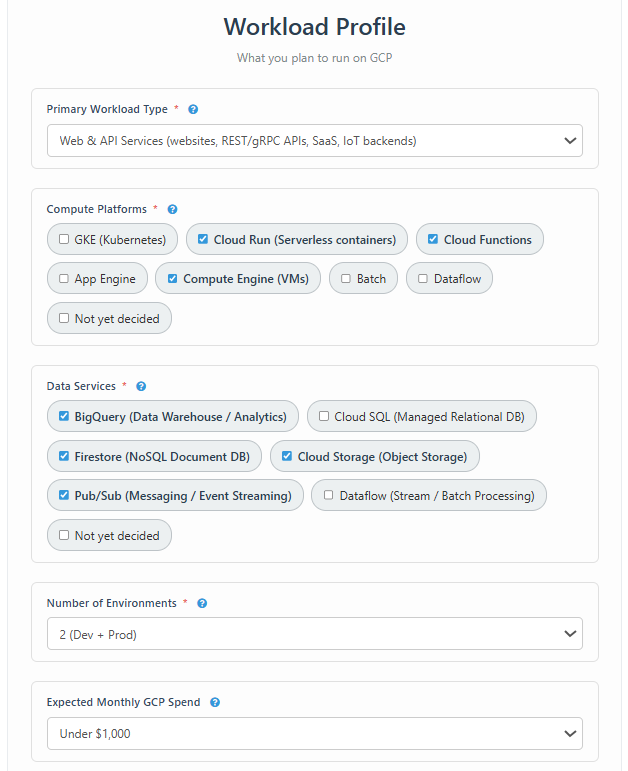Screen dimensions: 628x771
Task: Click help icon beside Primary Workload Type
Action: [193, 109]
